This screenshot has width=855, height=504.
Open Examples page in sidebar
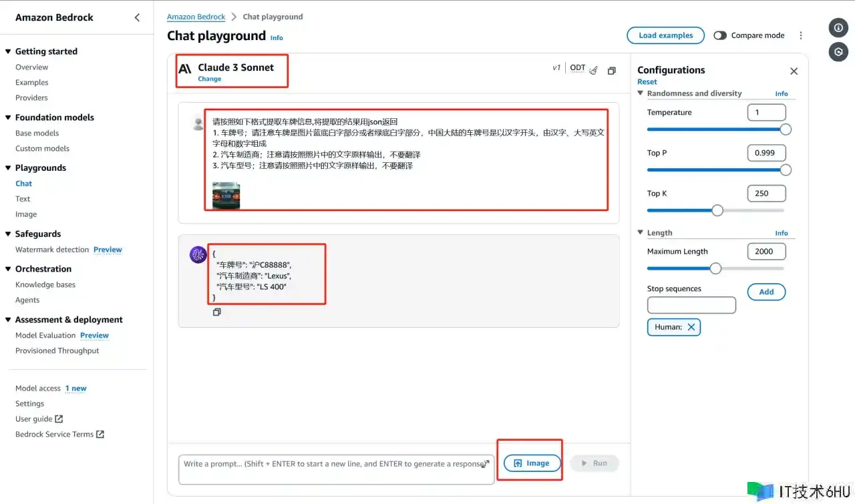[x=31, y=82]
